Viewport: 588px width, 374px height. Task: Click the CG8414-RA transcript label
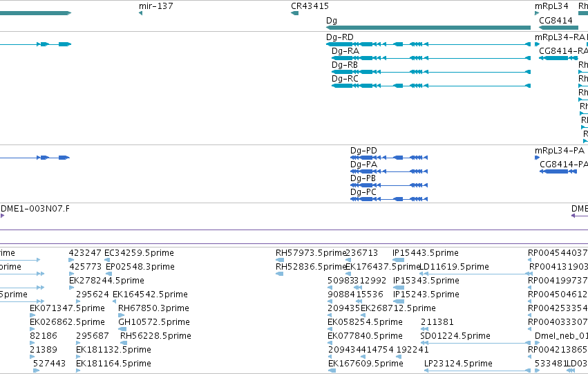(x=563, y=51)
